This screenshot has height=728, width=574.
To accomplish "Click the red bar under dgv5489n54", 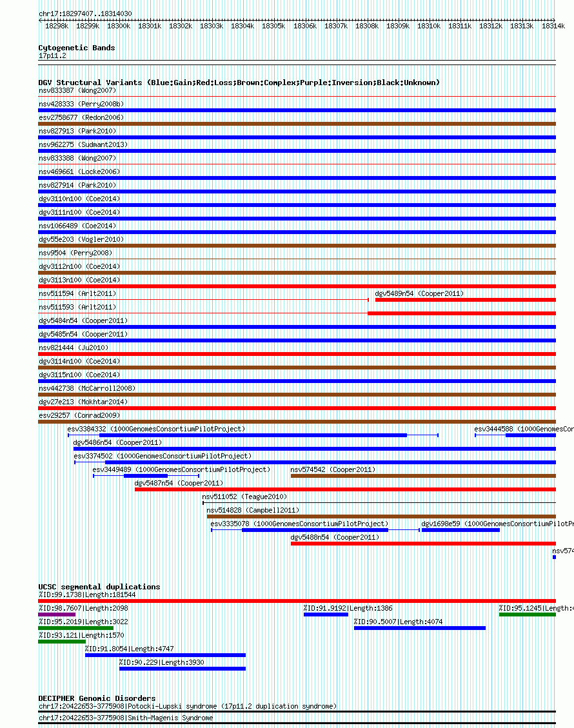I will pyautogui.click(x=466, y=300).
